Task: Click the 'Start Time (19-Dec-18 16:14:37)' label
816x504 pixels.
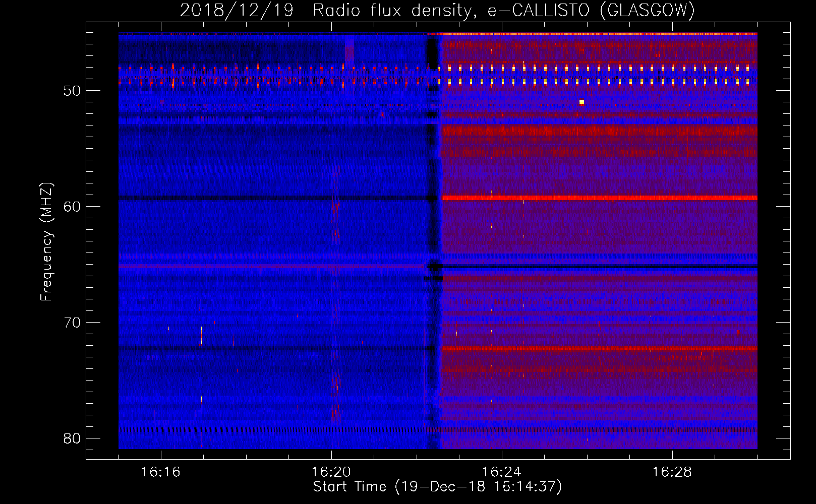Action: [437, 487]
